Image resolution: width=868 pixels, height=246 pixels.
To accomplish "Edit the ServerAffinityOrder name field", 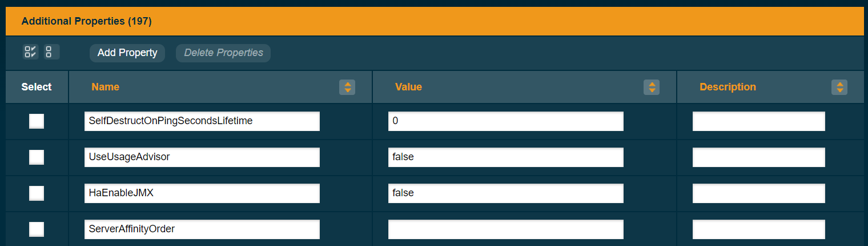I will coord(202,229).
